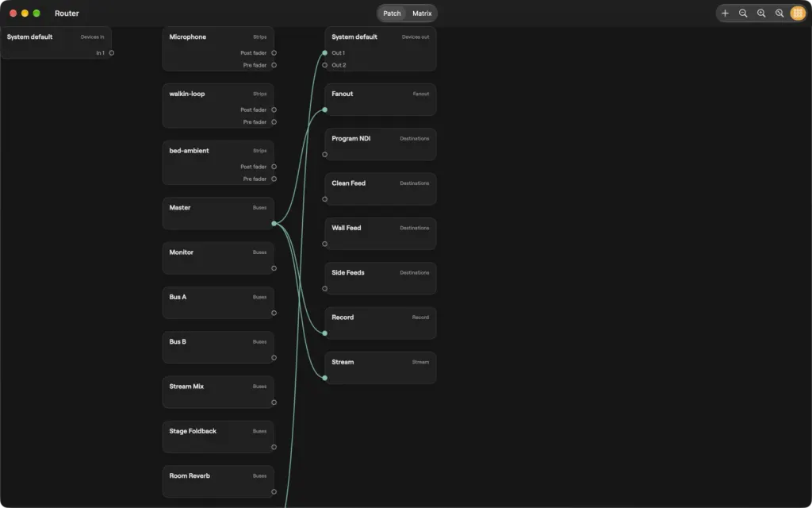This screenshot has width=812, height=508.
Task: Select the Bus B node title
Action: (x=178, y=341)
